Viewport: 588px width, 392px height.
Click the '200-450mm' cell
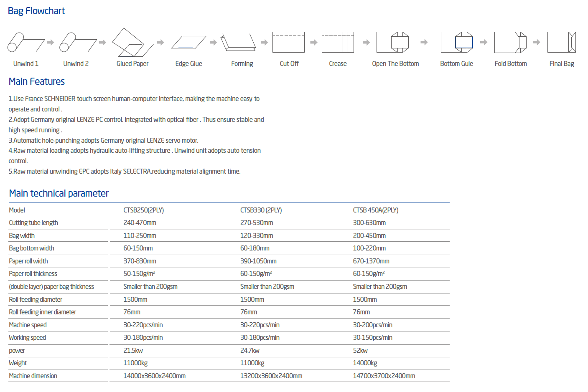[369, 236]
